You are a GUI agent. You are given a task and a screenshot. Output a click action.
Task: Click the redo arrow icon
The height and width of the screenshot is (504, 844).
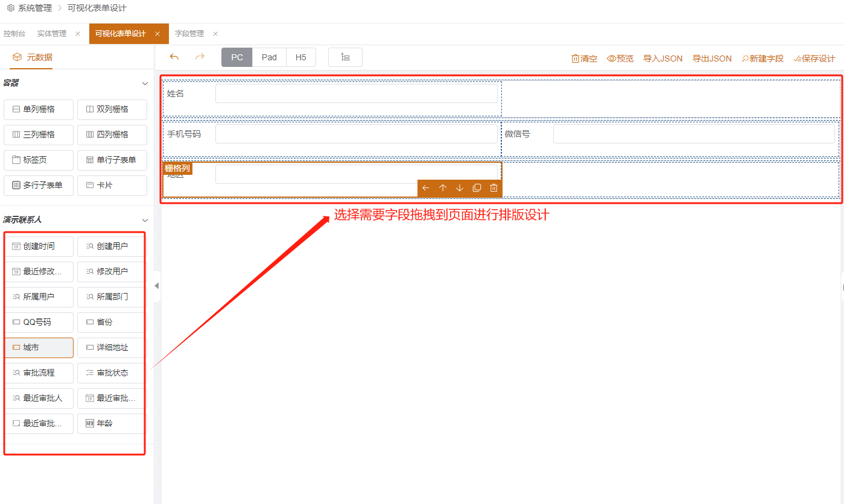pyautogui.click(x=200, y=57)
